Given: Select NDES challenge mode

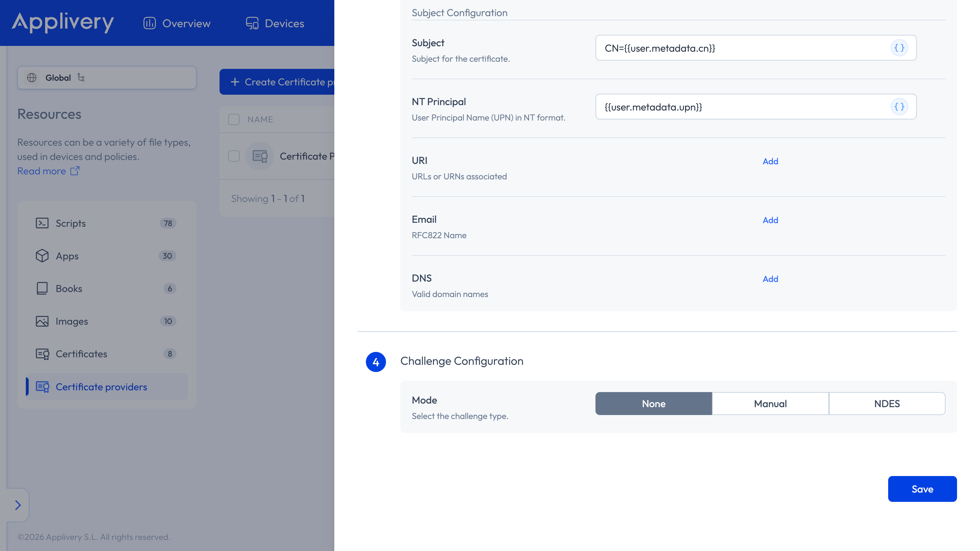Looking at the screenshot, I should click(x=887, y=404).
